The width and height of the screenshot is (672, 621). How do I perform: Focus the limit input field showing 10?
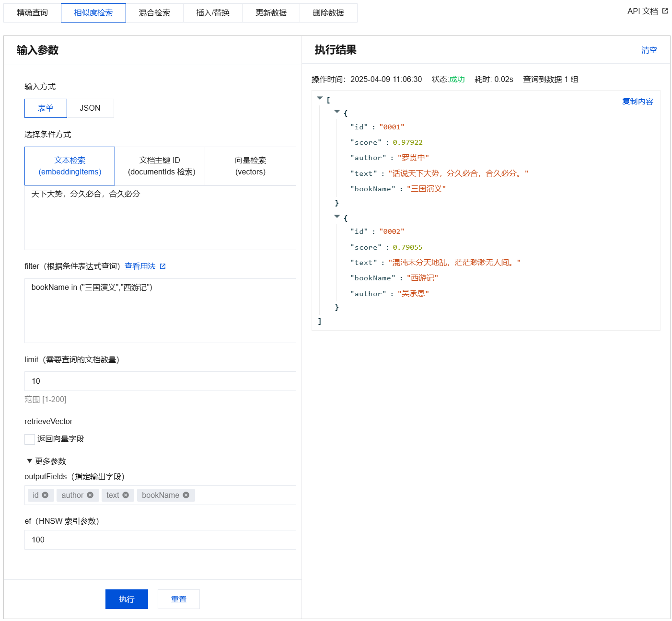(160, 381)
